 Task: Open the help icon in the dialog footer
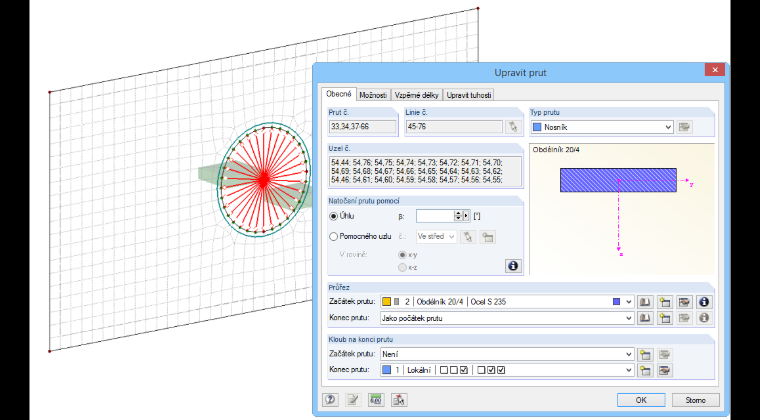pyautogui.click(x=331, y=400)
